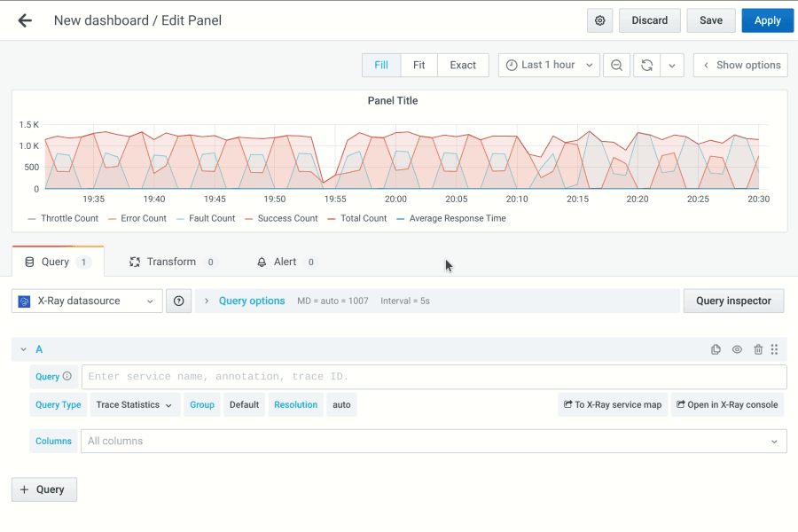Image resolution: width=798 pixels, height=532 pixels.
Task: Open the Query inspector
Action: 733,301
